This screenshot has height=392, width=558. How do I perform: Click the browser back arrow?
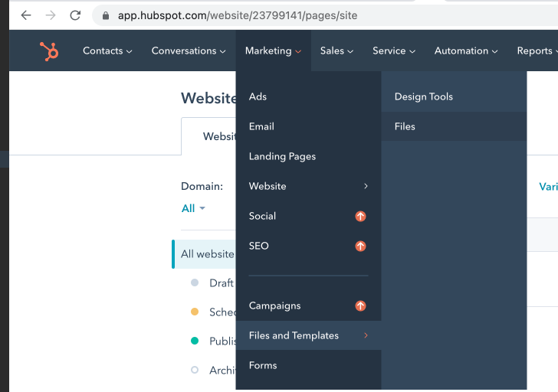pyautogui.click(x=26, y=15)
